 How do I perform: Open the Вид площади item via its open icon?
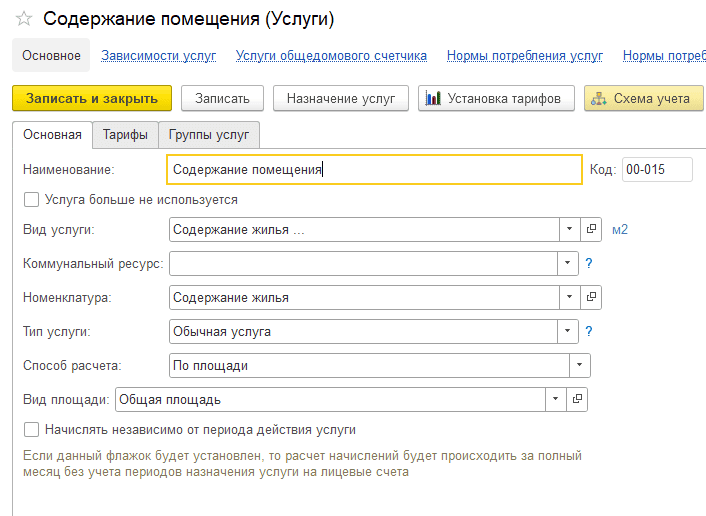coord(577,400)
